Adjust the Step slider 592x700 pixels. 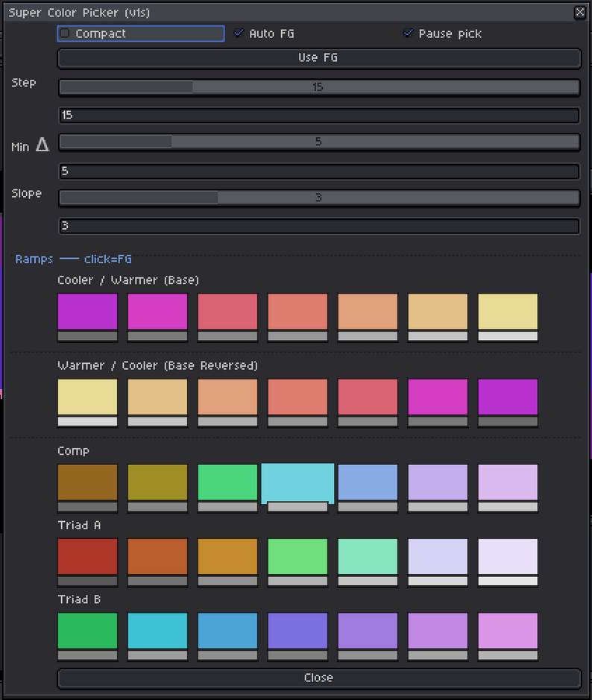coord(318,87)
